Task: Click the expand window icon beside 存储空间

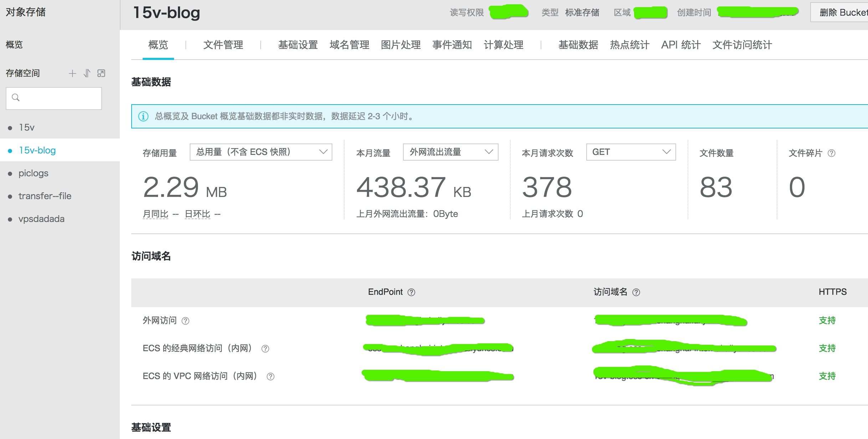Action: coord(101,74)
